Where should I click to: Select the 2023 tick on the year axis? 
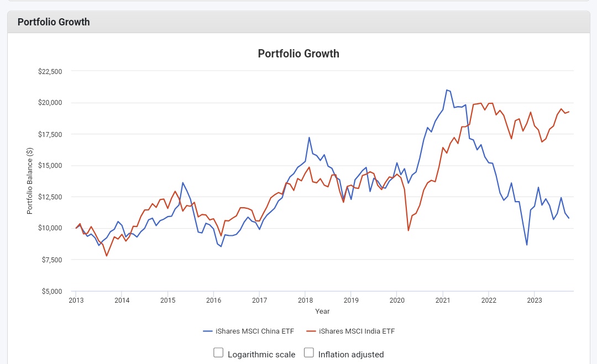click(x=535, y=300)
